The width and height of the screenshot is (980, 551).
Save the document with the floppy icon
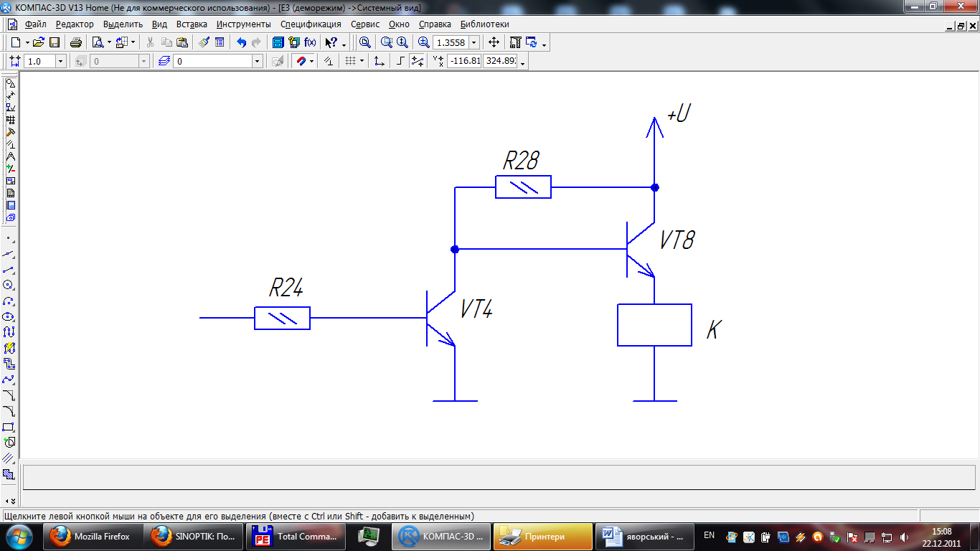pos(54,42)
